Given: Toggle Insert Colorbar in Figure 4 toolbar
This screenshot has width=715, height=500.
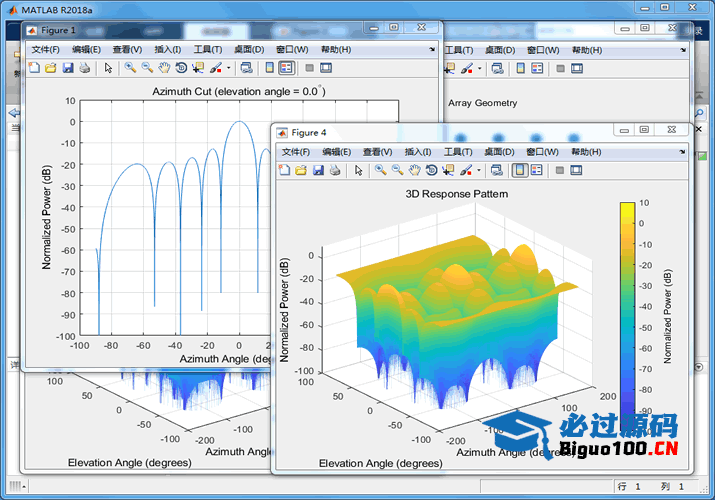Looking at the screenshot, I should click(x=520, y=170).
